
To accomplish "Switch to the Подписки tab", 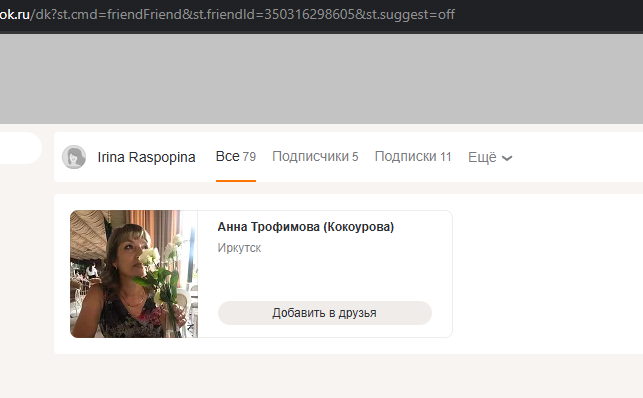I will coord(413,157).
